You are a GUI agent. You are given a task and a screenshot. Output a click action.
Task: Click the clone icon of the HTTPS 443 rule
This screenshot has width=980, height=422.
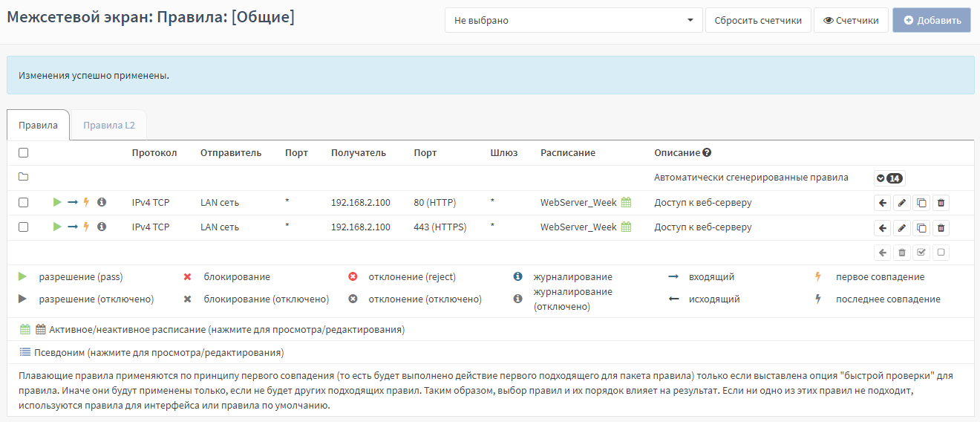tap(921, 228)
